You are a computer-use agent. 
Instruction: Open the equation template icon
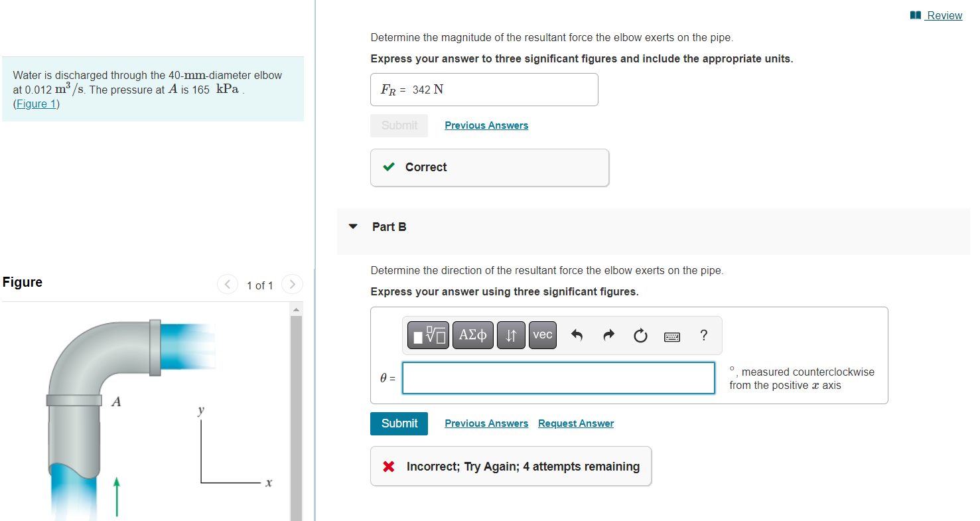428,335
